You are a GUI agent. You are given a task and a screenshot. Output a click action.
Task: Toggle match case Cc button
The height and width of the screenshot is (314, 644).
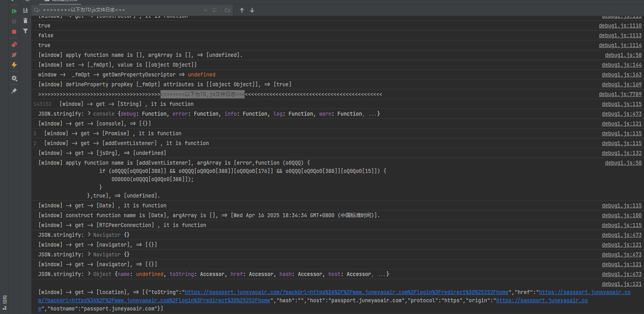(227, 10)
